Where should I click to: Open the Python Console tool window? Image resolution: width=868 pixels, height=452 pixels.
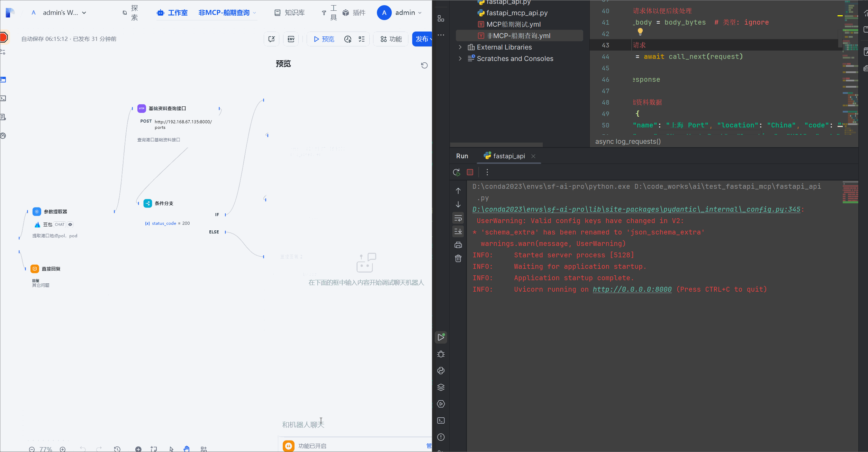coord(441,371)
